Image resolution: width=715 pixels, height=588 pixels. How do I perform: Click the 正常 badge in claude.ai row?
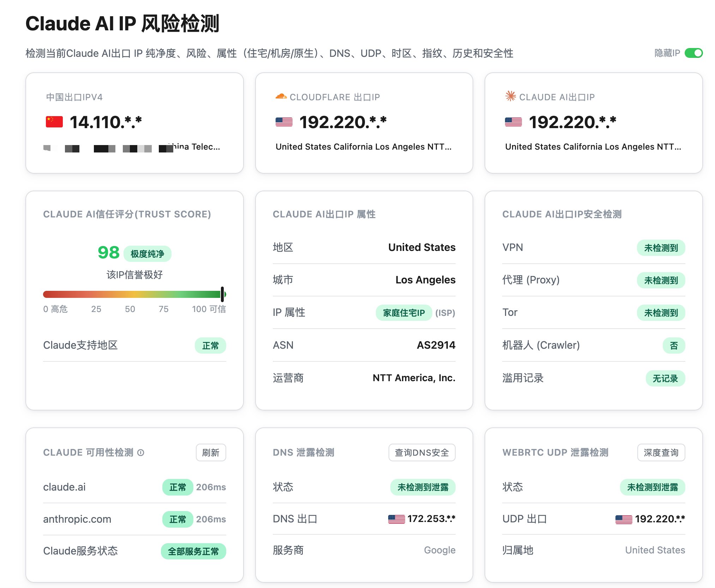click(x=178, y=487)
